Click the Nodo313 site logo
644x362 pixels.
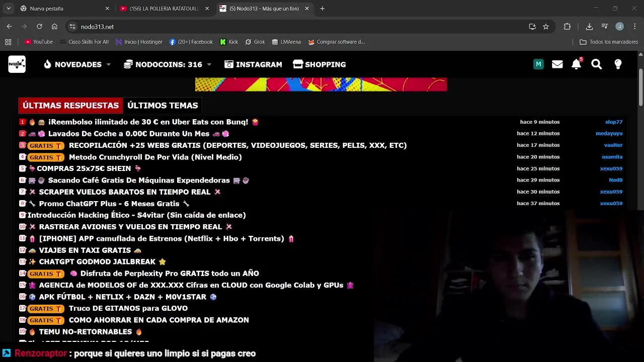tap(17, 64)
